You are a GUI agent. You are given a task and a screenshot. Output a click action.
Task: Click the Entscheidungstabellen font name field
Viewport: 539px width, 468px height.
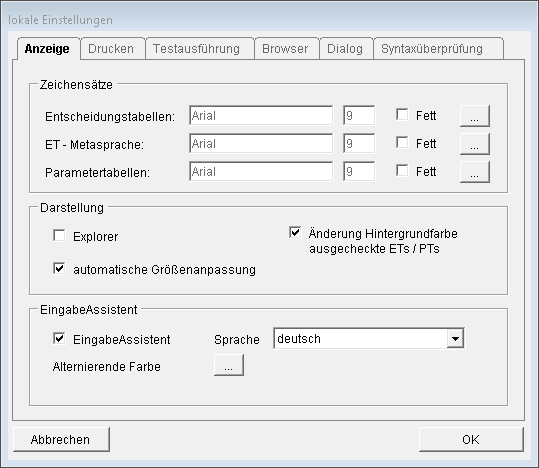tap(261, 116)
